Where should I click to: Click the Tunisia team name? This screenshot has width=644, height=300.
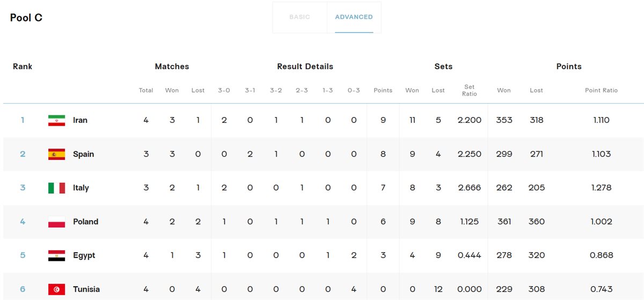[86, 289]
